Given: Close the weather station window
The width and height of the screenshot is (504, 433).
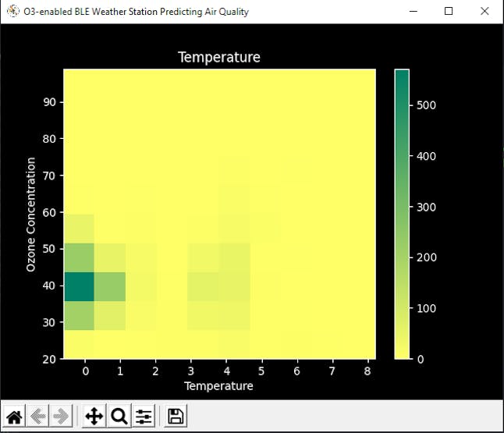Looking at the screenshot, I should 484,11.
